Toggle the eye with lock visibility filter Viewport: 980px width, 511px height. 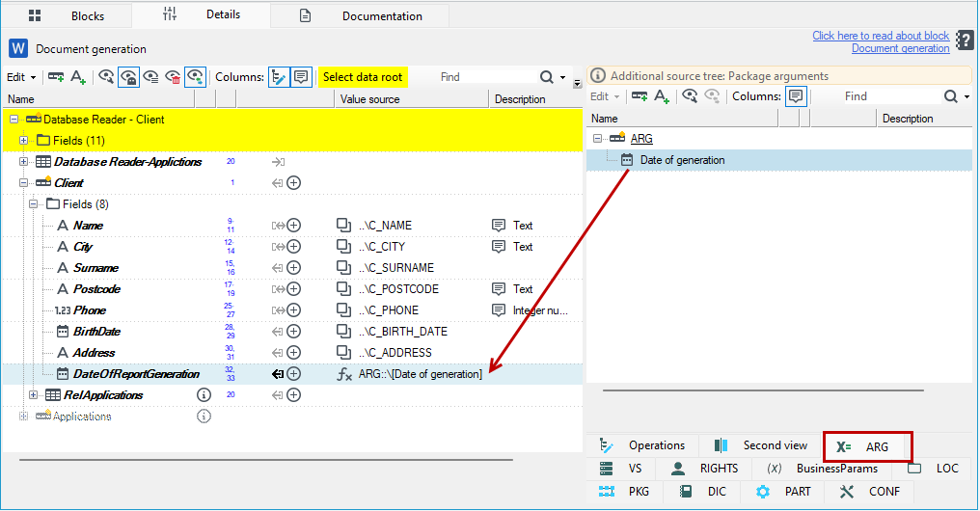coord(128,77)
